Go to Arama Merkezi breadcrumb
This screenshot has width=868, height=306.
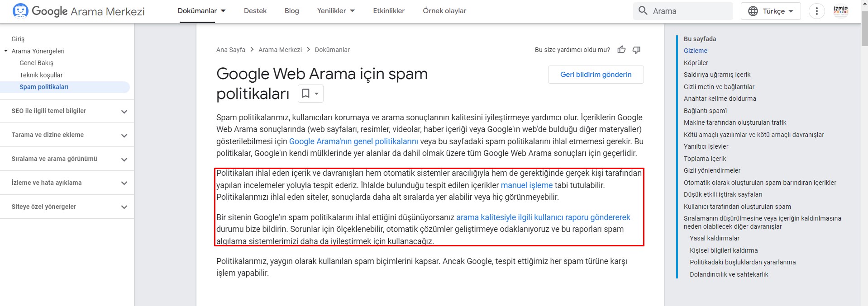pos(280,50)
